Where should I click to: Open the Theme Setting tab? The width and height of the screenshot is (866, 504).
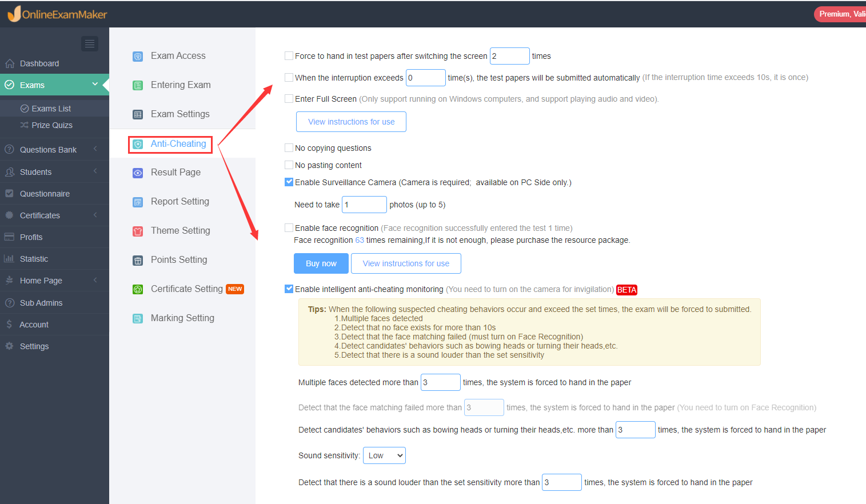tap(181, 231)
